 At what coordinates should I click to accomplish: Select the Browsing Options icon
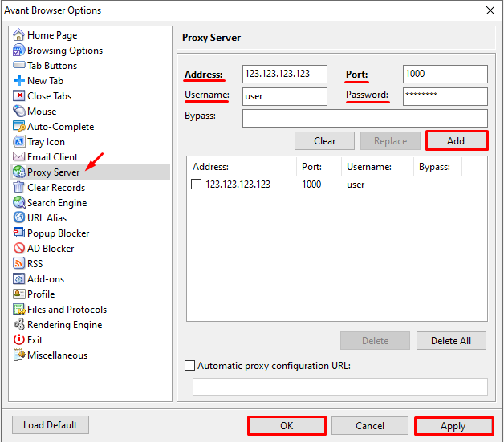pyautogui.click(x=18, y=50)
